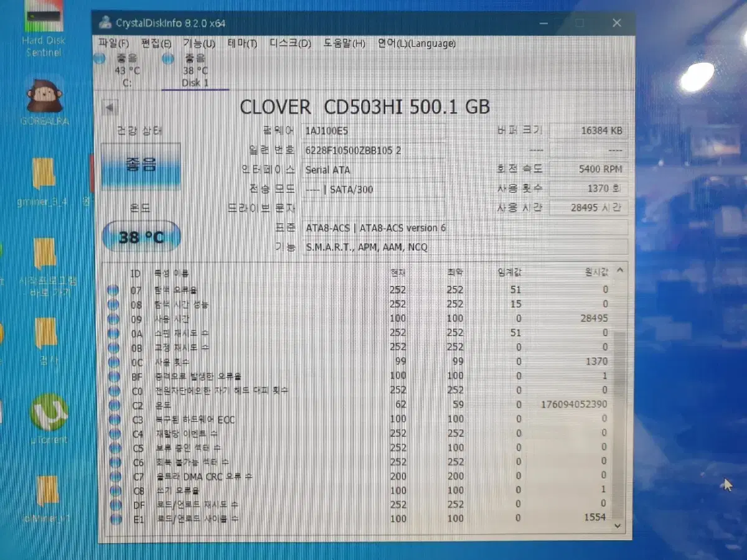Open the 디스크(D) menu

click(x=290, y=44)
